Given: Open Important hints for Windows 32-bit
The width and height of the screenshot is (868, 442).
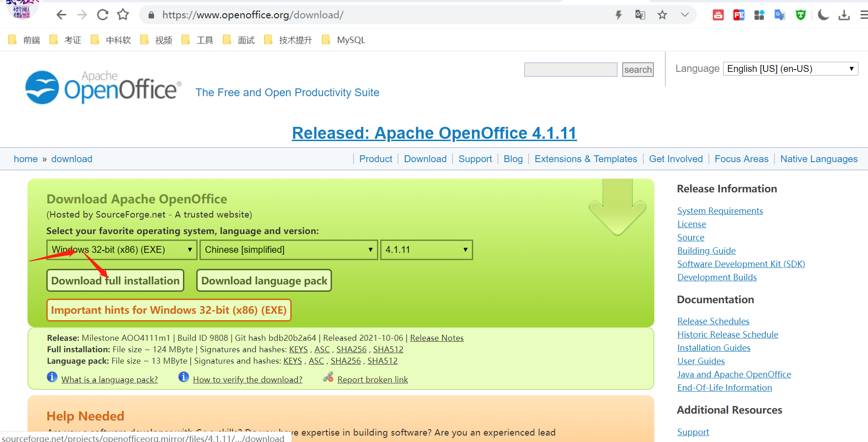Looking at the screenshot, I should [x=169, y=311].
